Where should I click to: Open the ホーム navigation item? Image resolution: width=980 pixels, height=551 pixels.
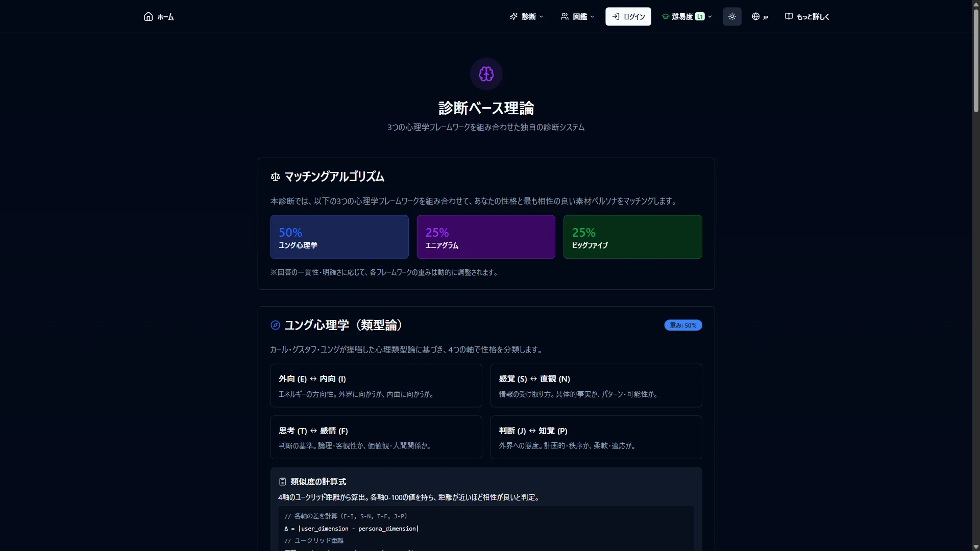click(159, 16)
